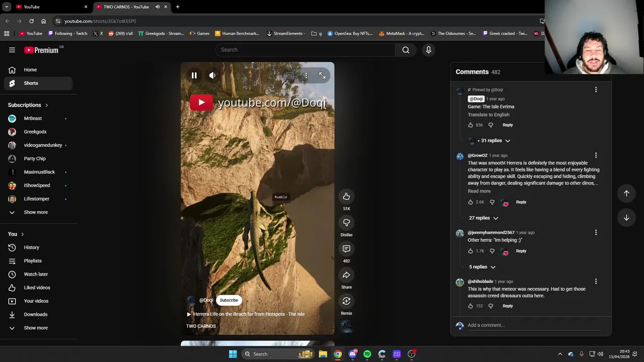Image resolution: width=644 pixels, height=362 pixels.
Task: Open the video's three-dot more options
Action: pyautogui.click(x=306, y=75)
